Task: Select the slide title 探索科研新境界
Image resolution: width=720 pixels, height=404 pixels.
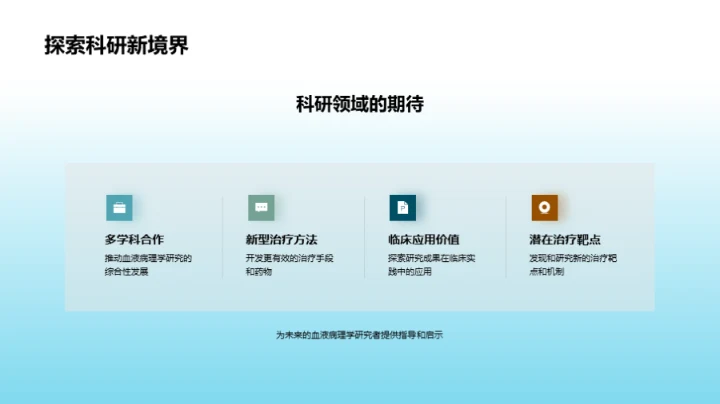Action: point(116,45)
